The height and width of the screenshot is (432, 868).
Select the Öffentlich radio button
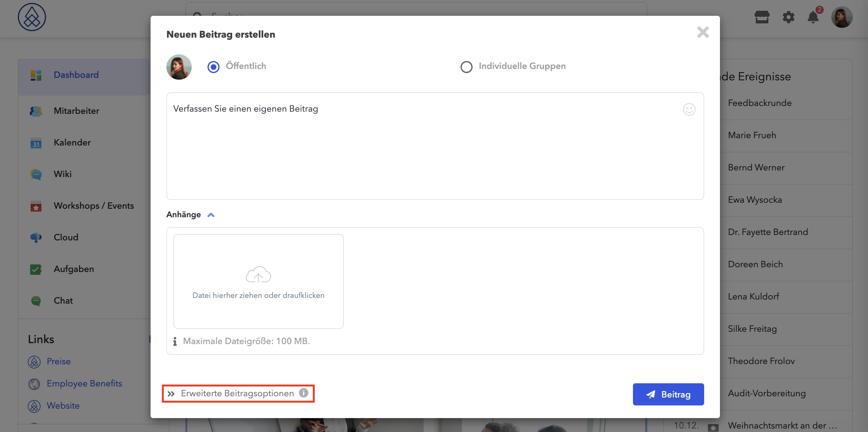click(x=213, y=67)
